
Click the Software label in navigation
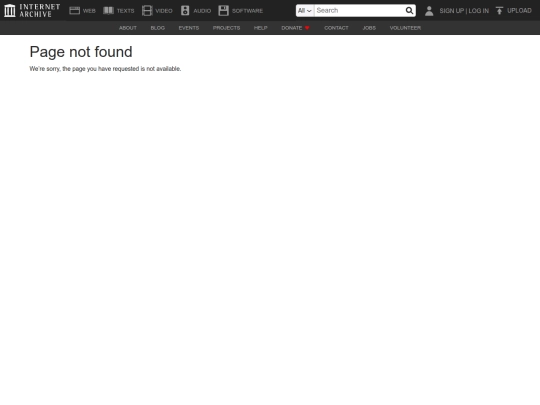click(x=247, y=11)
